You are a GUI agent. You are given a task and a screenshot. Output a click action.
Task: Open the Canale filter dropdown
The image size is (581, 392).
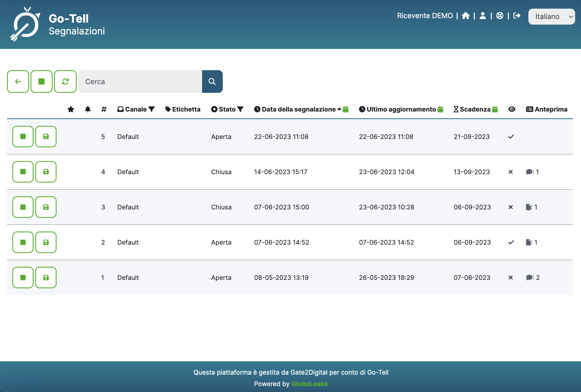click(151, 109)
